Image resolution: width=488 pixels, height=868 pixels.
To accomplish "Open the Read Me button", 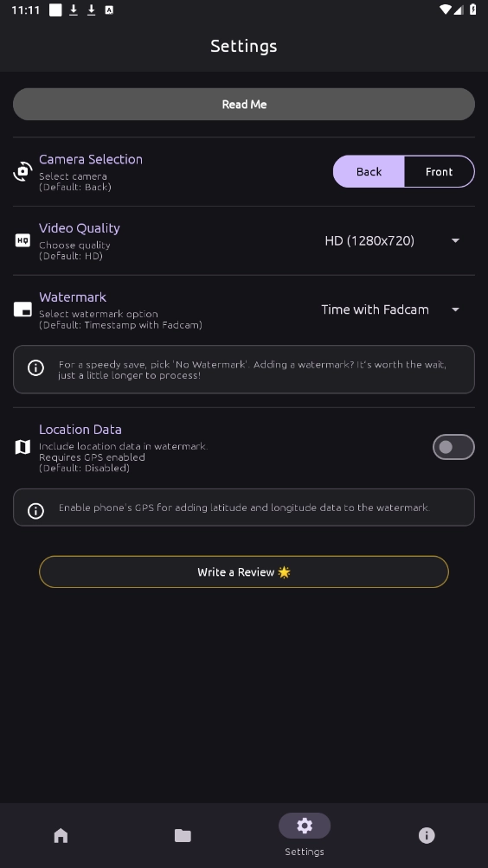I will (x=244, y=104).
